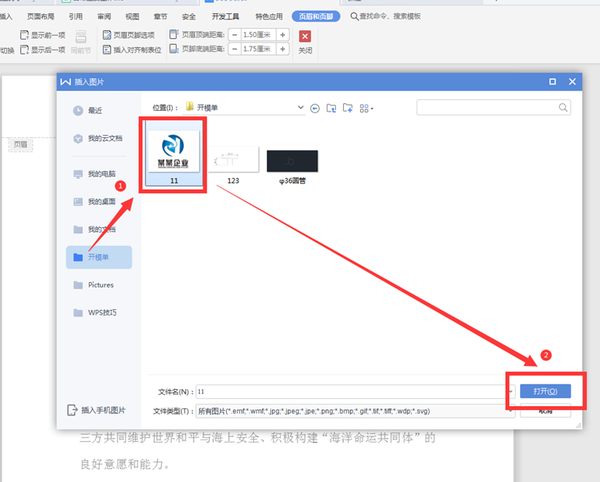Select the image thumbnail named 11
Screen dimensions: 600x482
pos(174,155)
